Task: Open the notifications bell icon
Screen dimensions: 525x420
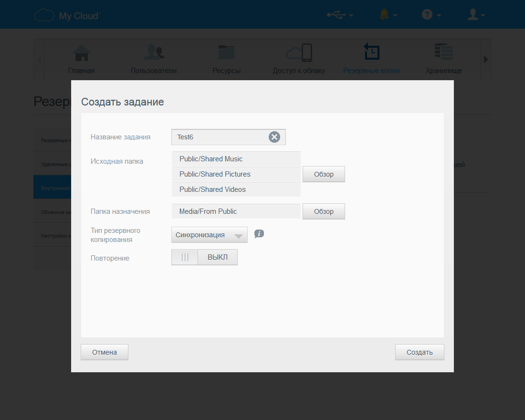Action: tap(384, 14)
